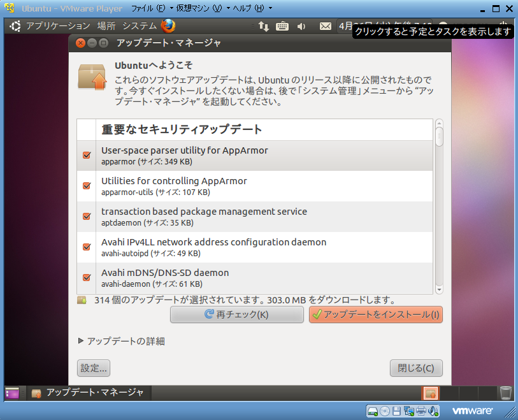Open the network connections indicator
This screenshot has width=518, height=420.
coord(264,26)
